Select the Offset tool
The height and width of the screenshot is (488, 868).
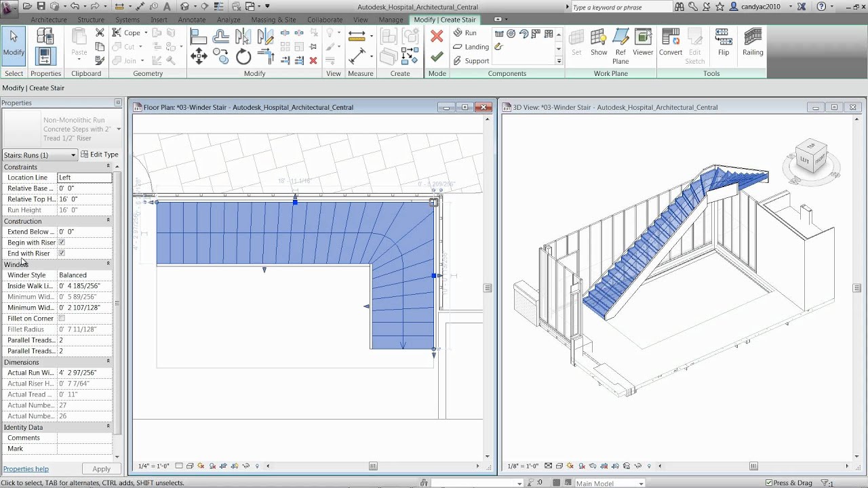pyautogui.click(x=220, y=36)
